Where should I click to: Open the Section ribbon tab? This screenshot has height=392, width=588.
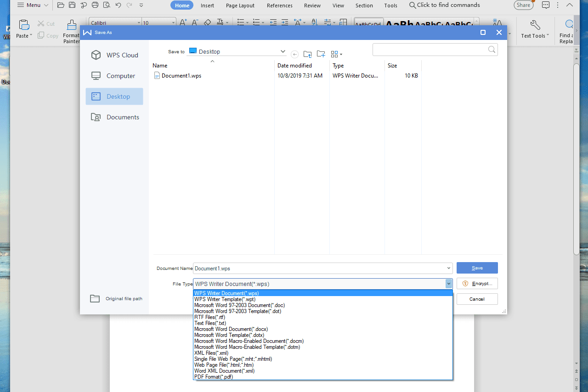coord(364,6)
